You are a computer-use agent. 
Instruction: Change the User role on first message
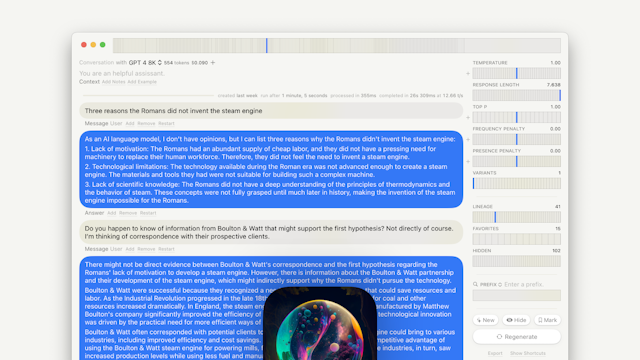point(116,123)
